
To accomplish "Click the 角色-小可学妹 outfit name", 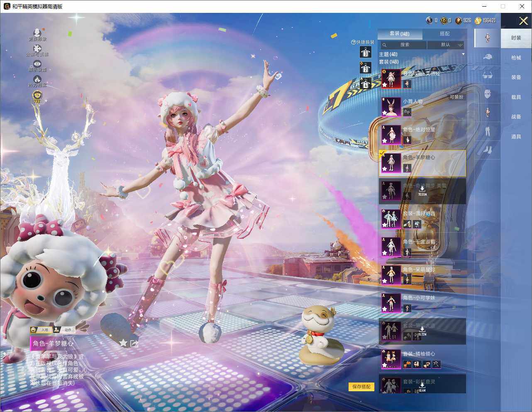I will 419,298.
